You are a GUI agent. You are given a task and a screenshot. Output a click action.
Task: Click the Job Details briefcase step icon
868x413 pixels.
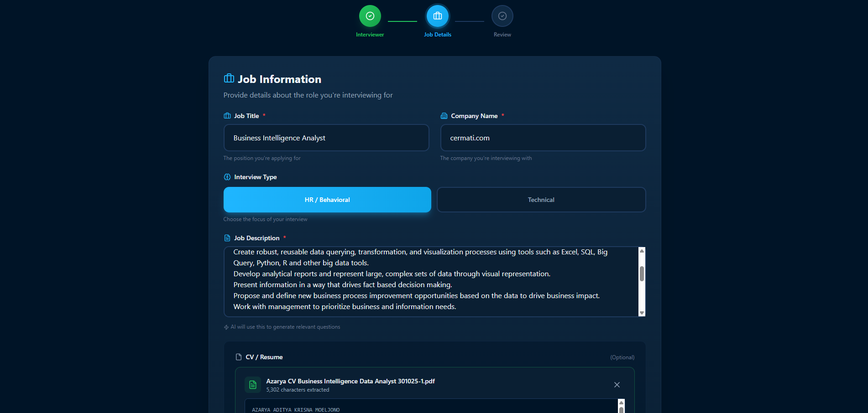(438, 16)
